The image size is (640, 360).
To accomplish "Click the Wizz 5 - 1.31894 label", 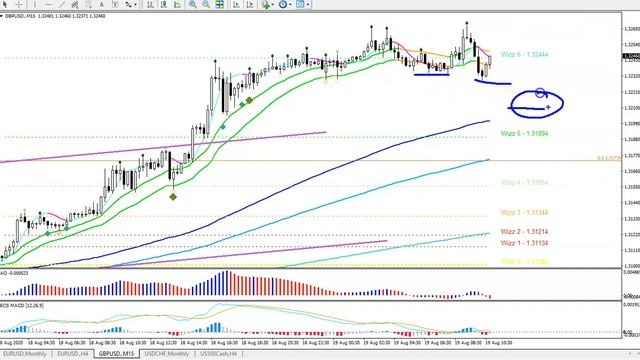I will (524, 133).
